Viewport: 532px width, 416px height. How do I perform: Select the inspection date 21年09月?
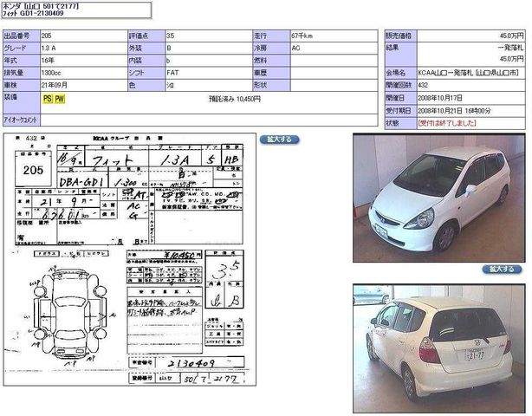coord(55,85)
